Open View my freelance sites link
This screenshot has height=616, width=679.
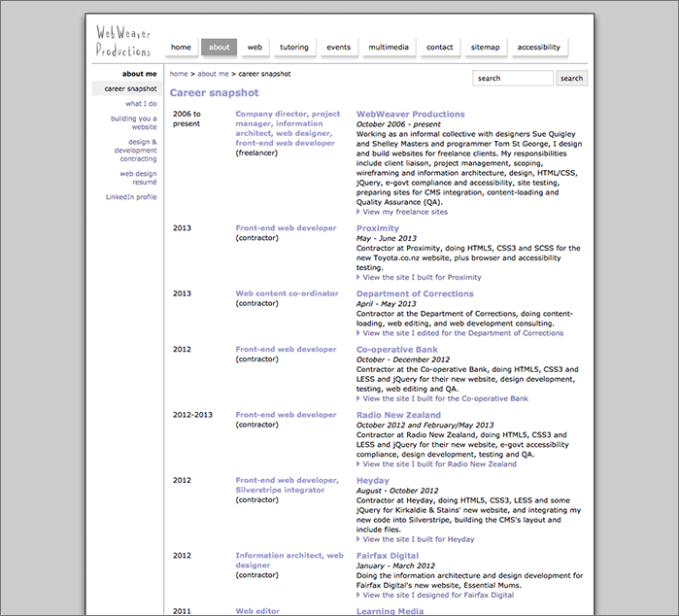pyautogui.click(x=405, y=212)
